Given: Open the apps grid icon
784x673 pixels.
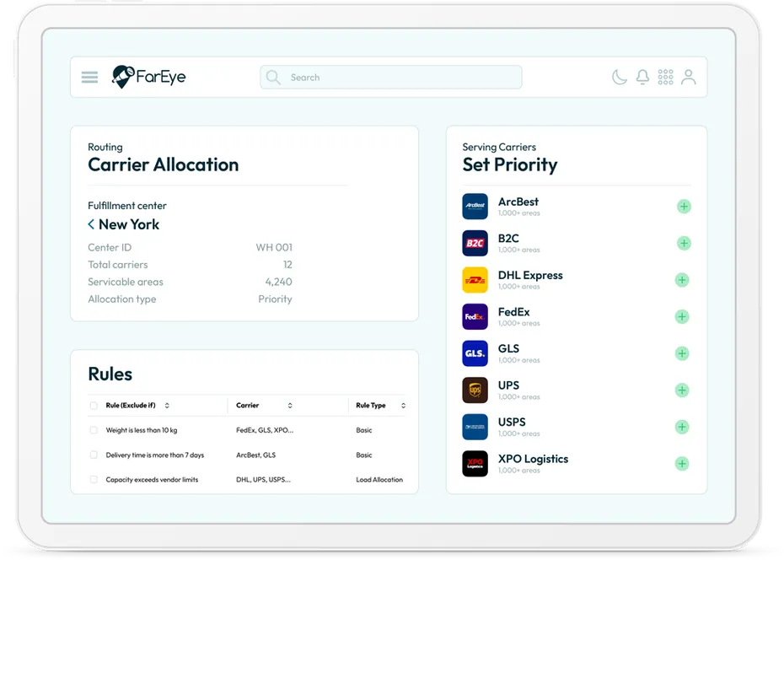Looking at the screenshot, I should coord(665,78).
